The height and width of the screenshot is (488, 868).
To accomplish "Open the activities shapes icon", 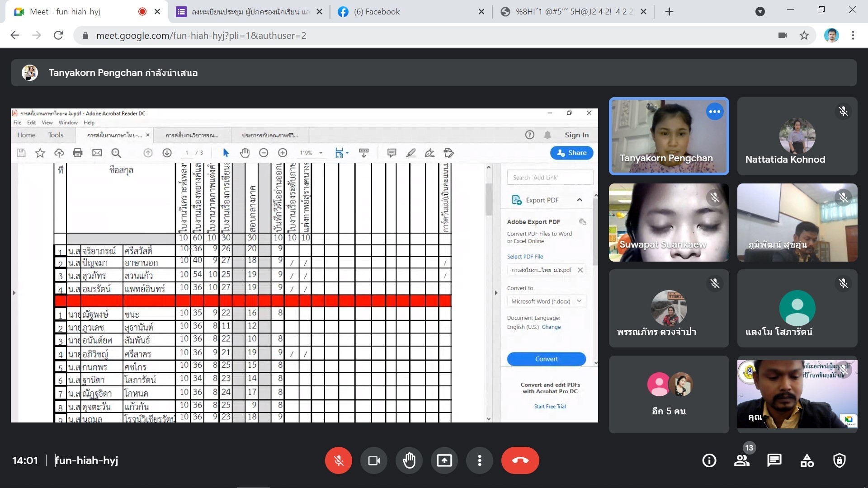I will coord(807,460).
